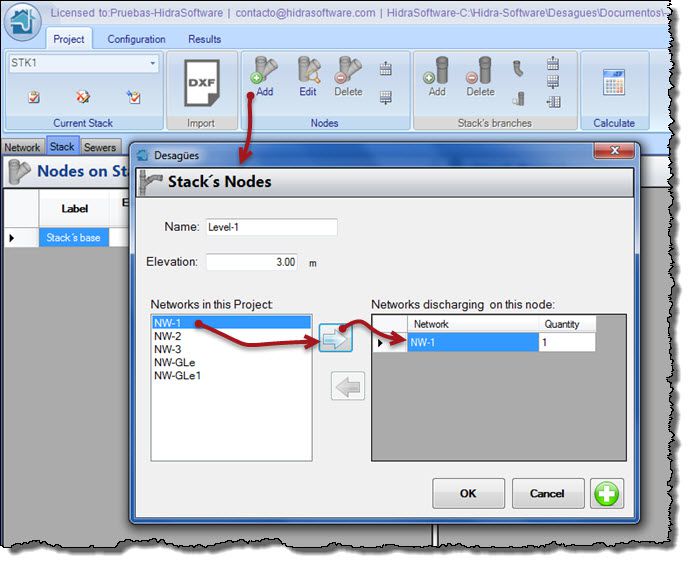Open the Calculate tool
The width and height of the screenshot is (690, 563).
(x=613, y=88)
